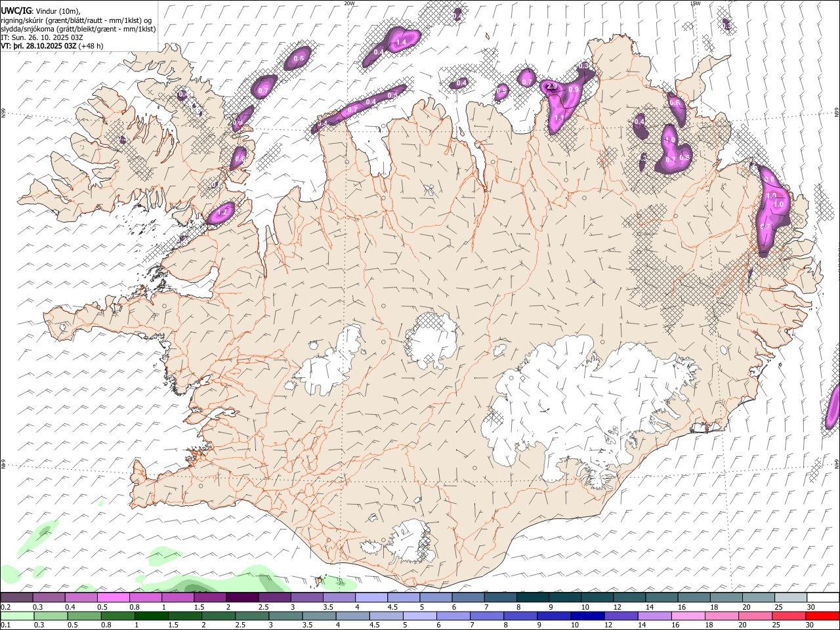Pick snow legend swatch between 4 and 4.5
The image size is (840, 630).
click(x=371, y=598)
